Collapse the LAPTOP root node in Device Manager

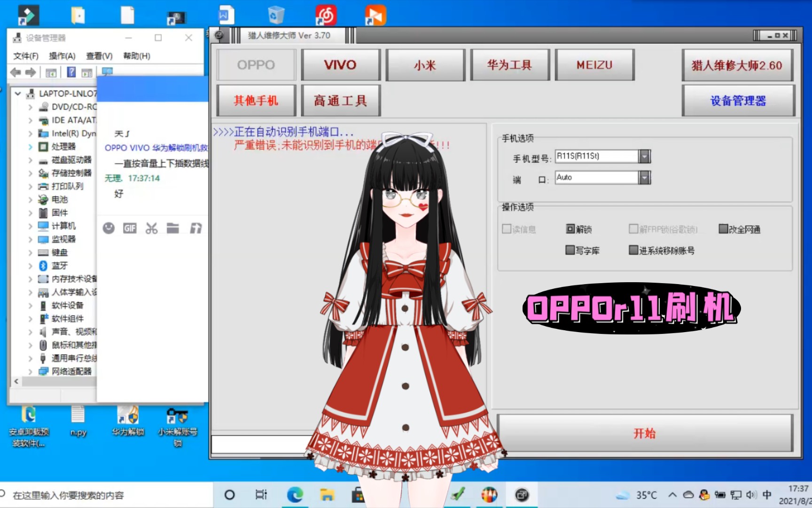(x=17, y=94)
